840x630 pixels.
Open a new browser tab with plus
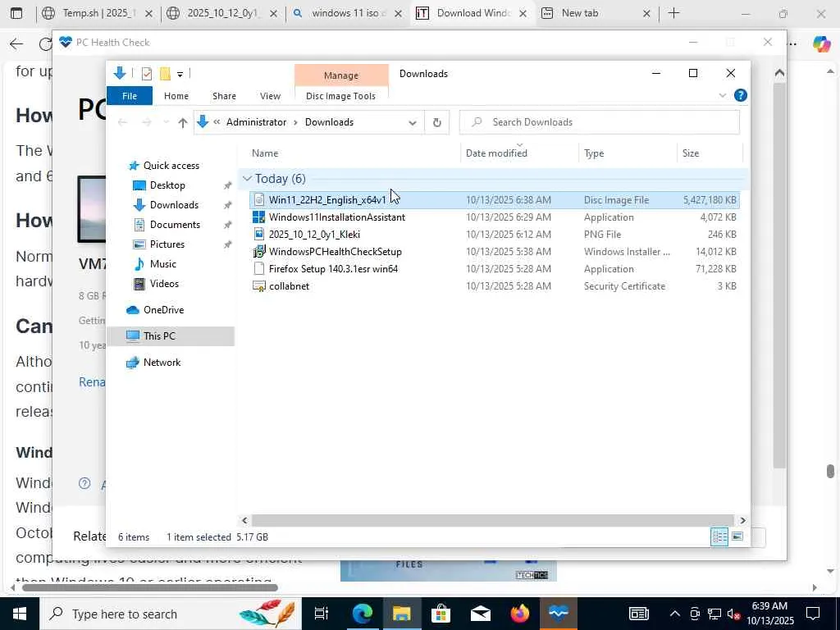pos(674,13)
